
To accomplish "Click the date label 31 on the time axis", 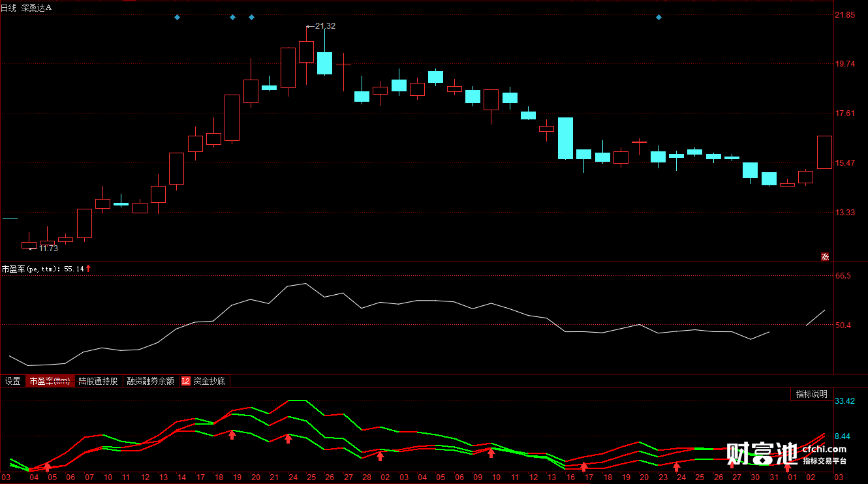I will pos(774,477).
